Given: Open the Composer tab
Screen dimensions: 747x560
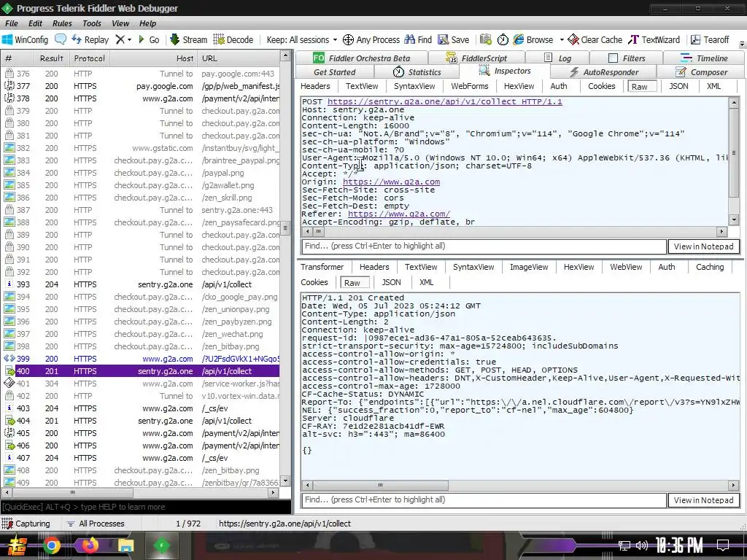Looking at the screenshot, I should click(x=701, y=72).
